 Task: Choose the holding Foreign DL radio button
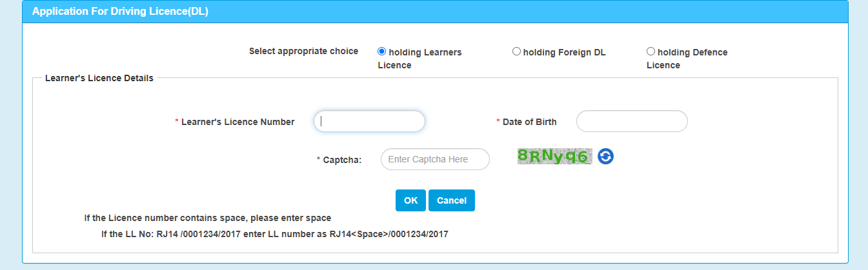[516, 52]
